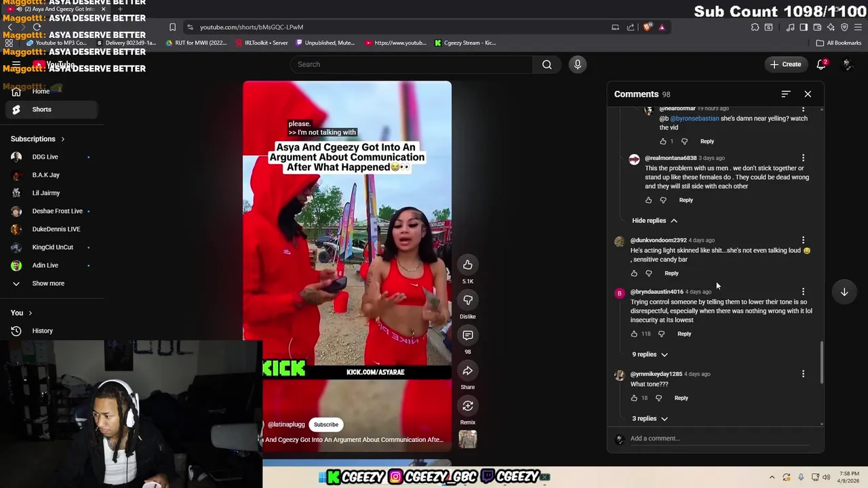Open the sound thumbnail below Remix
The height and width of the screenshot is (488, 868).
(x=467, y=439)
